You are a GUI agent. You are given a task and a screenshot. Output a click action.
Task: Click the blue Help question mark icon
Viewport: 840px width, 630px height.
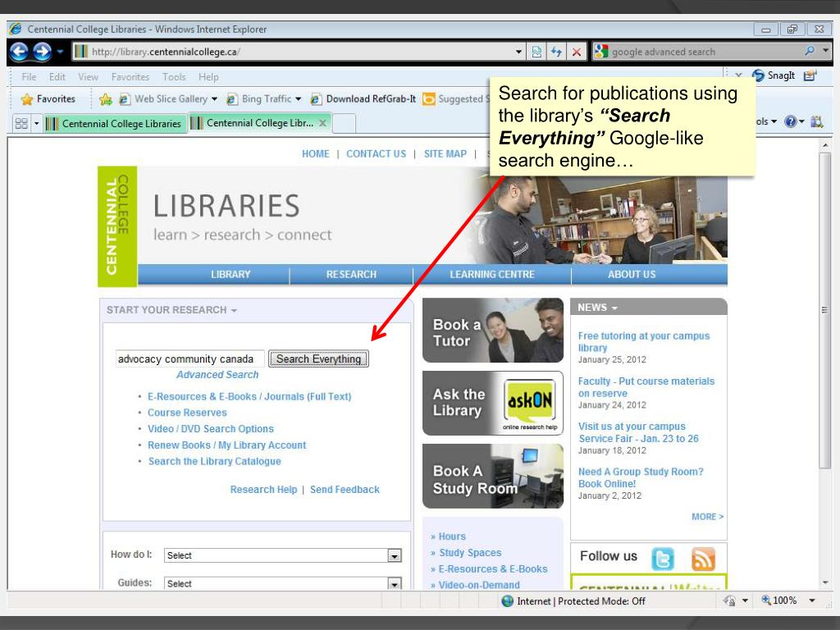click(x=791, y=121)
